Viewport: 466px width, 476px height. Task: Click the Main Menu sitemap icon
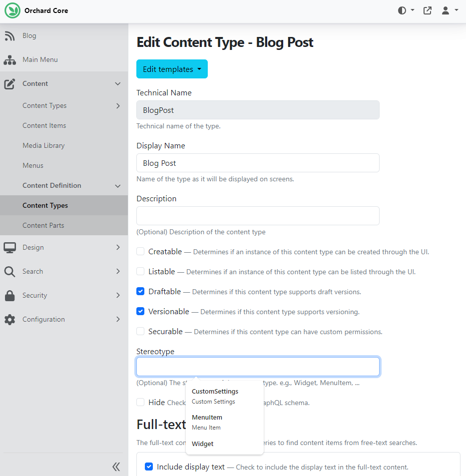[9, 60]
